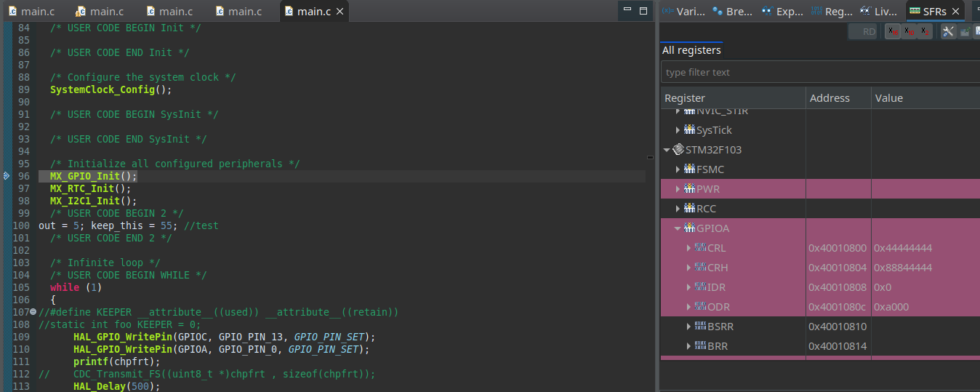Click the FSMC peripheral icon

point(689,169)
